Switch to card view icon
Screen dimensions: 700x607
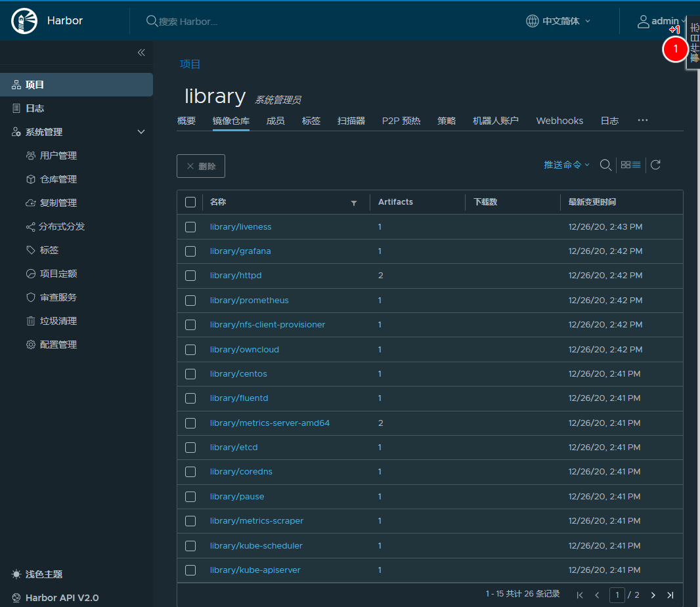click(625, 165)
